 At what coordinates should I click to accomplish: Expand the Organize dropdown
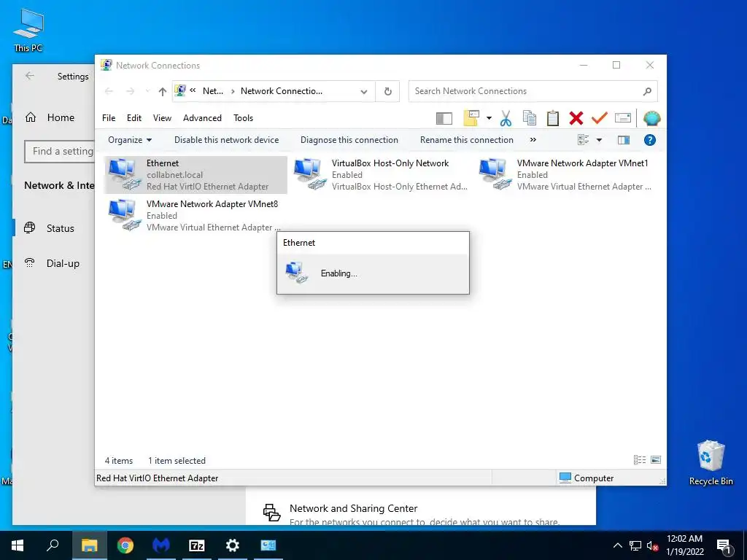click(130, 140)
